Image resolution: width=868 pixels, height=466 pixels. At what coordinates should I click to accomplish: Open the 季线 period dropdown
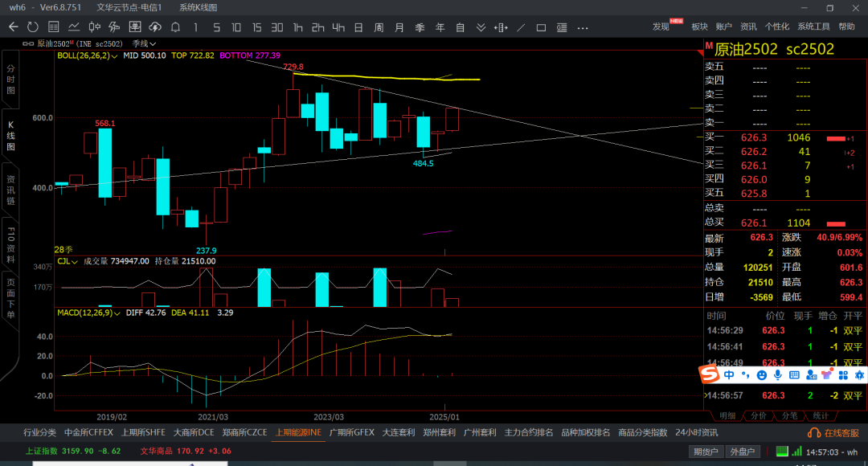point(144,43)
